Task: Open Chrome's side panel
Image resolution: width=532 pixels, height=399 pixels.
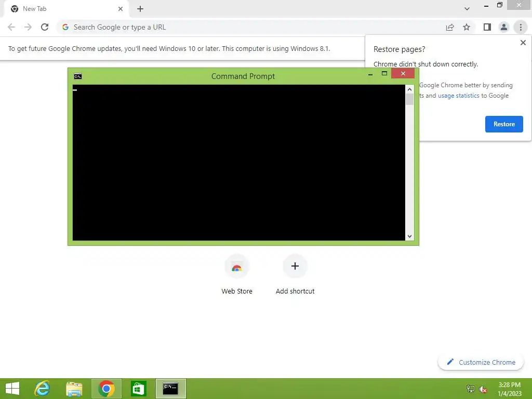Action: 487,27
